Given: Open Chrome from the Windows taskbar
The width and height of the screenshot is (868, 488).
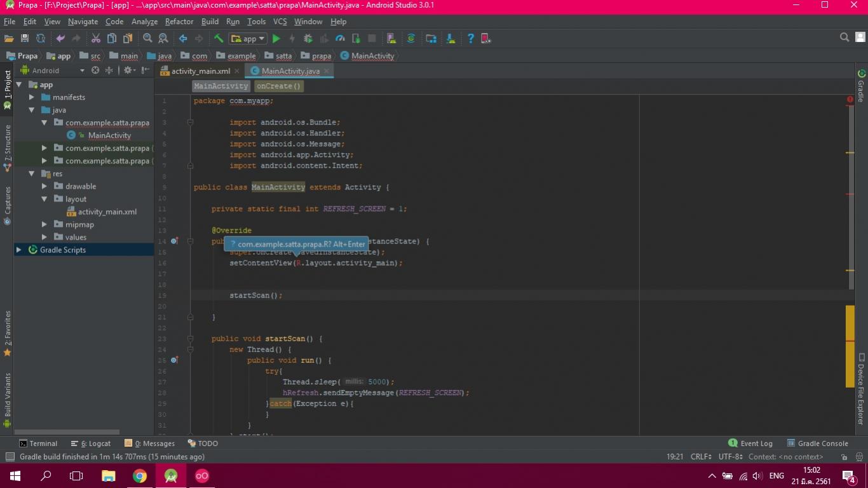Looking at the screenshot, I should click(x=140, y=476).
